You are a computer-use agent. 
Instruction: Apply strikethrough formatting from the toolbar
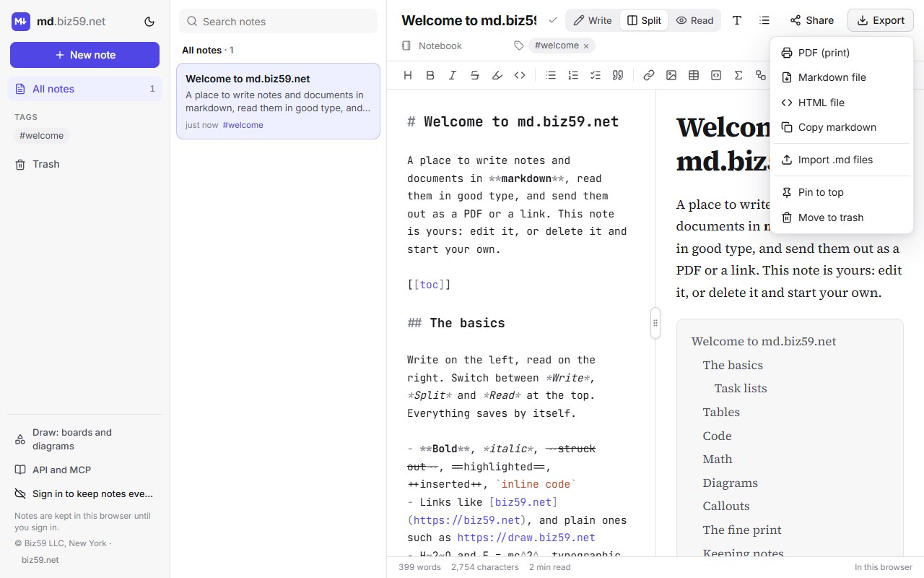coord(475,75)
